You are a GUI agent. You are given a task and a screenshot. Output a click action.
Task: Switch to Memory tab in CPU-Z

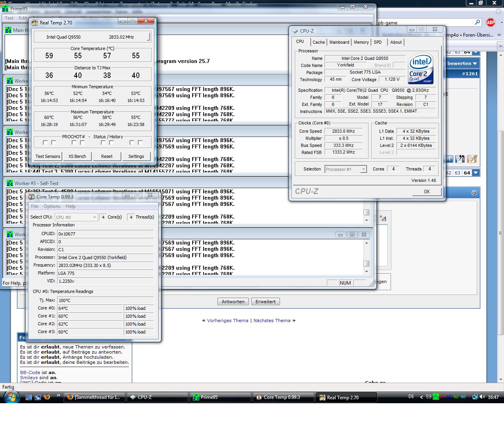coord(361,42)
